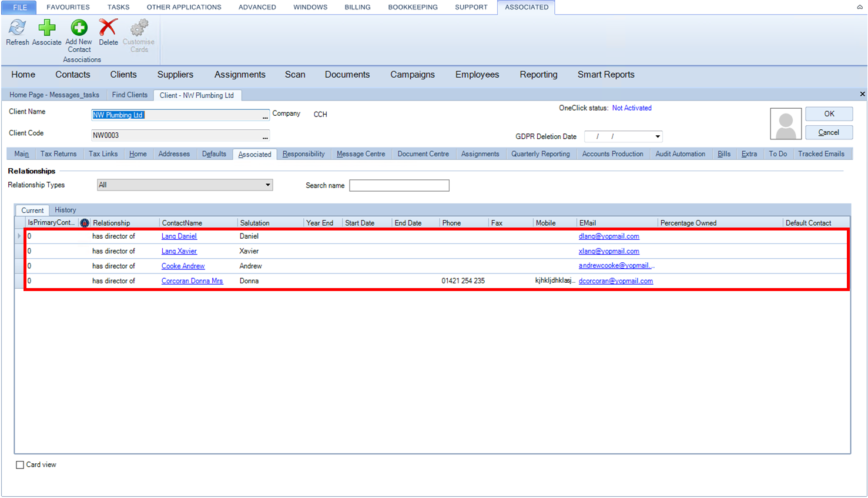Toggle the Card view checkbox
The width and height of the screenshot is (868, 498).
pyautogui.click(x=20, y=465)
